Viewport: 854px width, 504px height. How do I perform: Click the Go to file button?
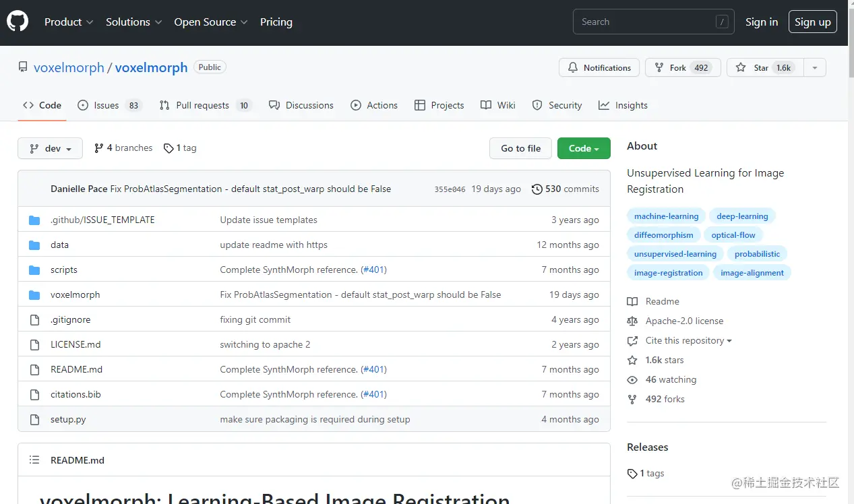pyautogui.click(x=520, y=148)
